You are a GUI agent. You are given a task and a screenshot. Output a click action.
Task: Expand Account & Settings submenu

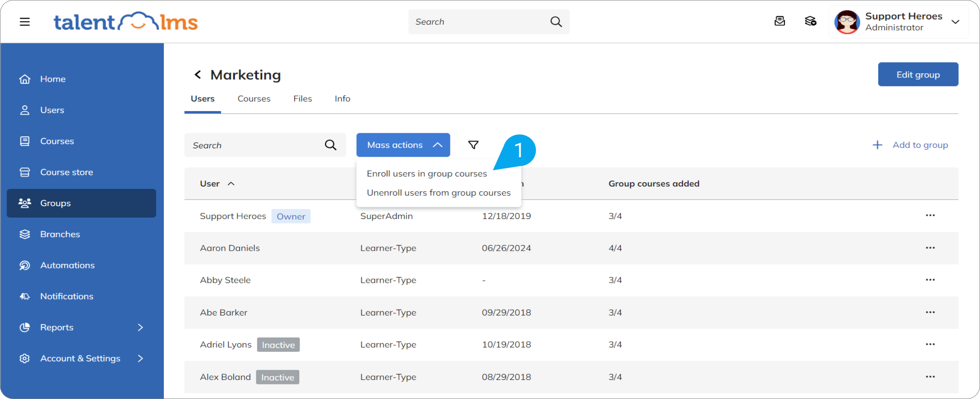click(x=140, y=359)
